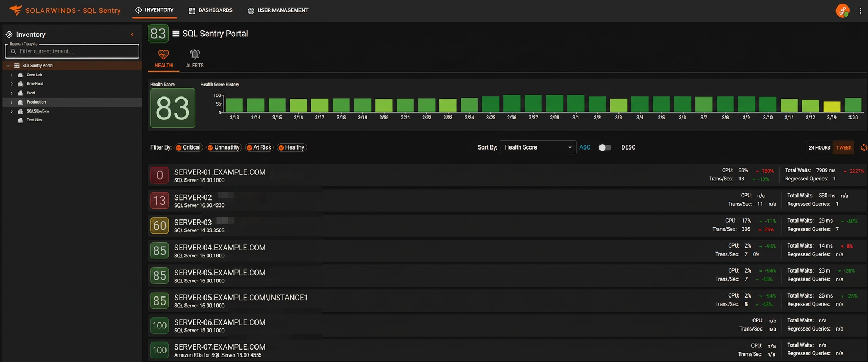This screenshot has height=362, width=868.
Task: Open the user avatar menu
Action: click(x=843, y=10)
